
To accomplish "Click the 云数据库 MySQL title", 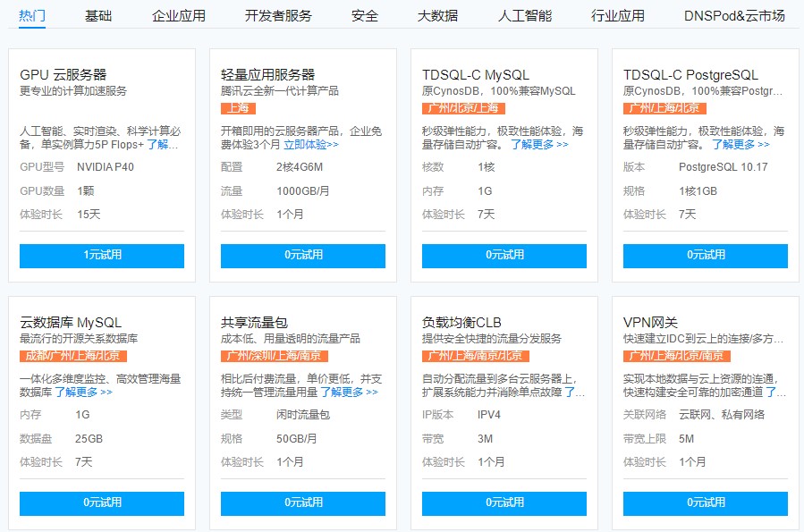I will coord(71,323).
